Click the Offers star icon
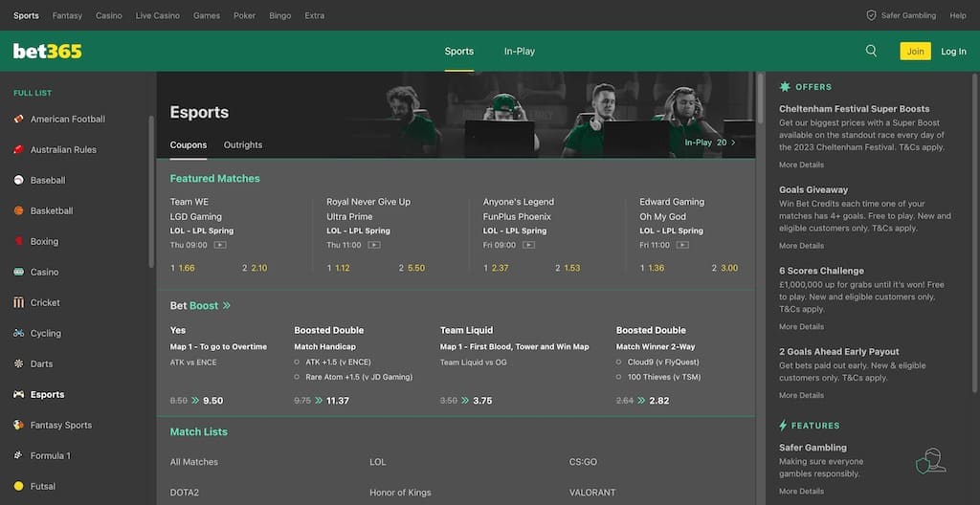 point(784,87)
